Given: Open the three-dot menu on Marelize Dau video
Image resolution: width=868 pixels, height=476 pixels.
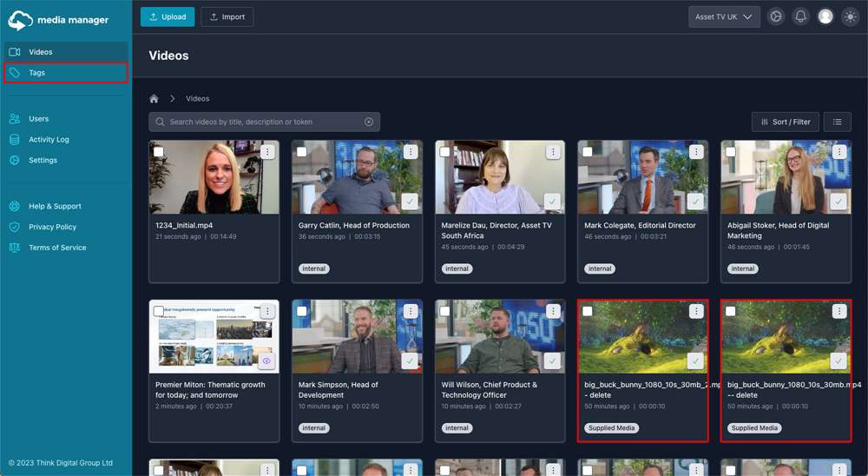Looking at the screenshot, I should [x=553, y=152].
